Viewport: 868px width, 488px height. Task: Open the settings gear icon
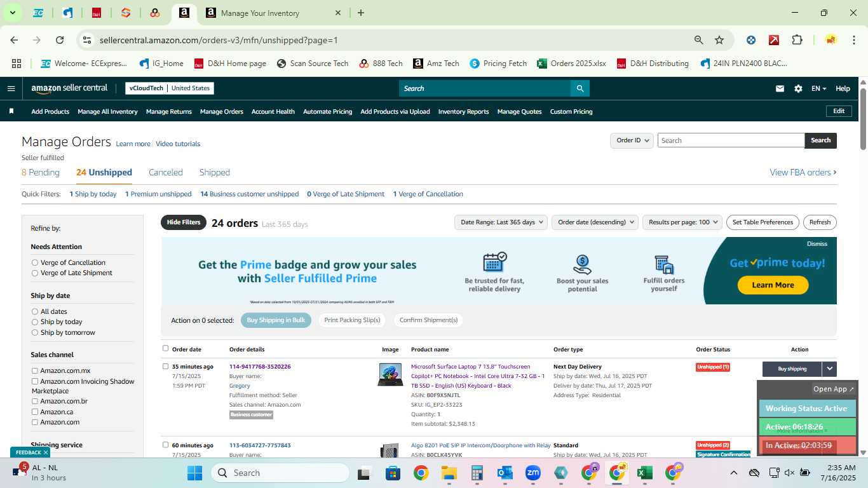(x=798, y=88)
